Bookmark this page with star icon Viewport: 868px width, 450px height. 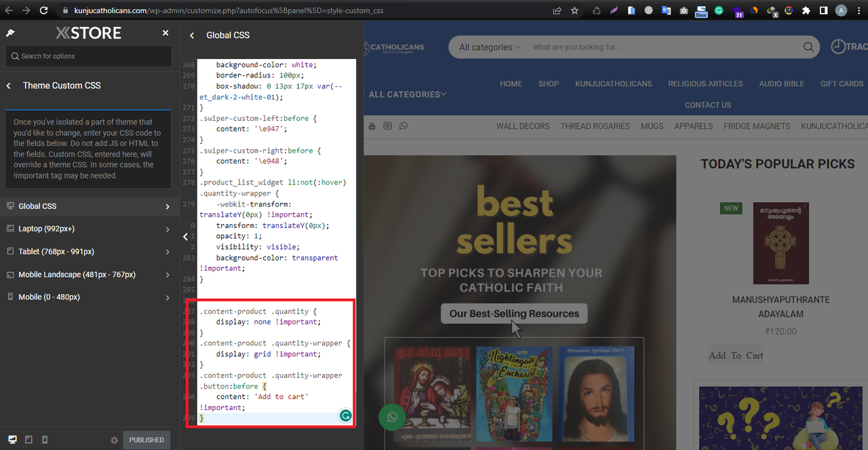(574, 11)
